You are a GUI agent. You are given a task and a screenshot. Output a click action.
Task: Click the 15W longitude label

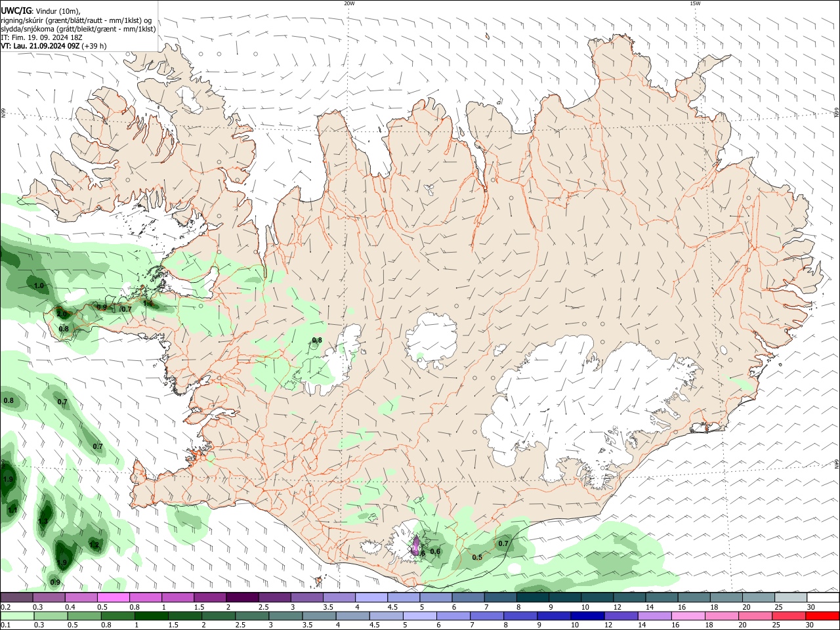click(x=695, y=3)
